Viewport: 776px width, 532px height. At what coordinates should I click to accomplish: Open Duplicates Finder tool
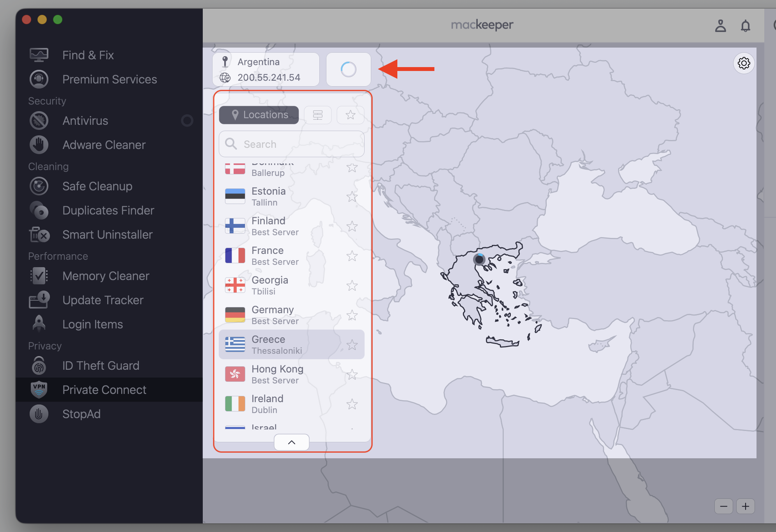click(x=109, y=210)
